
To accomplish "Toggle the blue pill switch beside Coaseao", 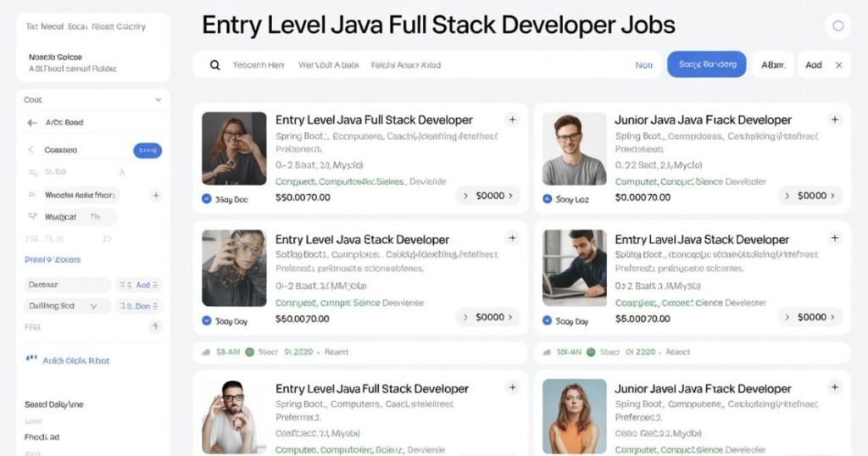I will 147,151.
